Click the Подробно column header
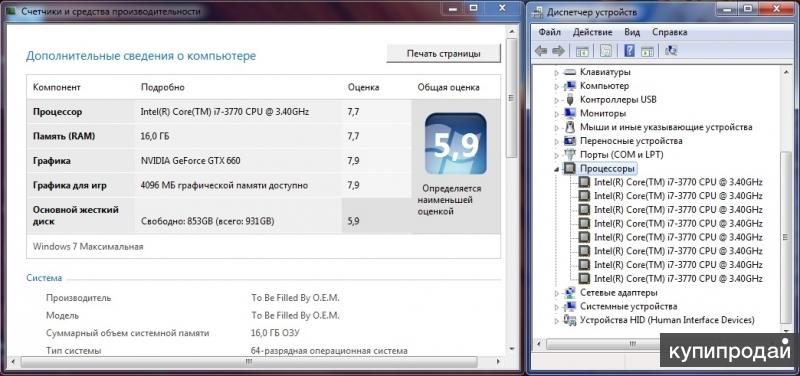The image size is (800, 376). [163, 87]
